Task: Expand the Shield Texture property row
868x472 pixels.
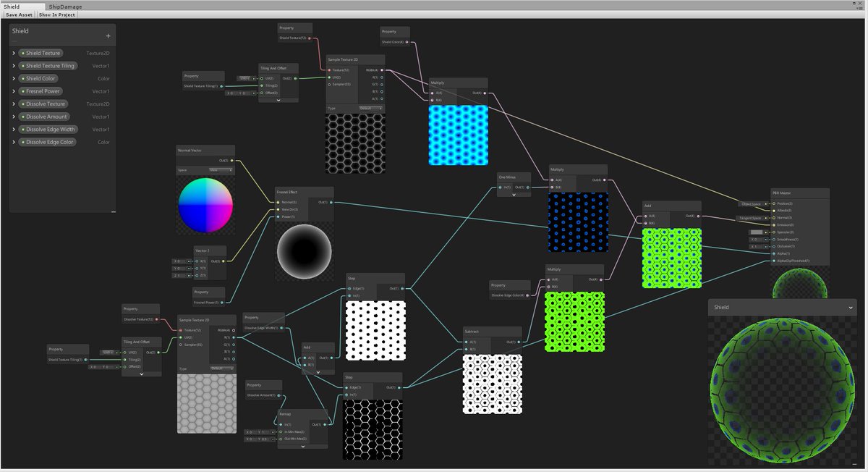Action: point(14,53)
